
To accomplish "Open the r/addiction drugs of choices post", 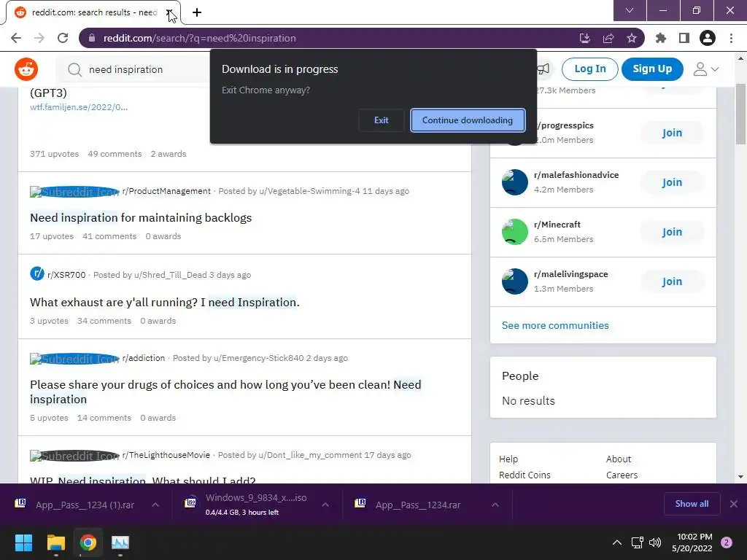I will click(x=225, y=392).
